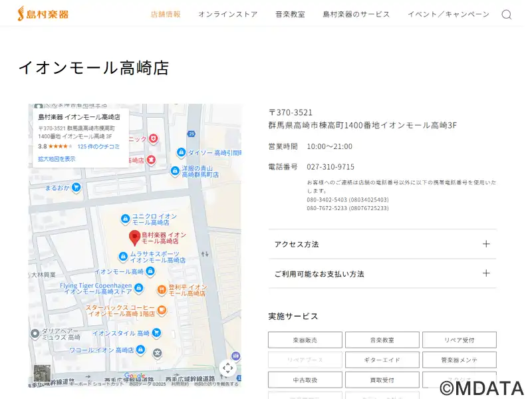Click the Flying Tiger Copenhagen map marker
The height and width of the screenshot is (399, 532).
138,288
